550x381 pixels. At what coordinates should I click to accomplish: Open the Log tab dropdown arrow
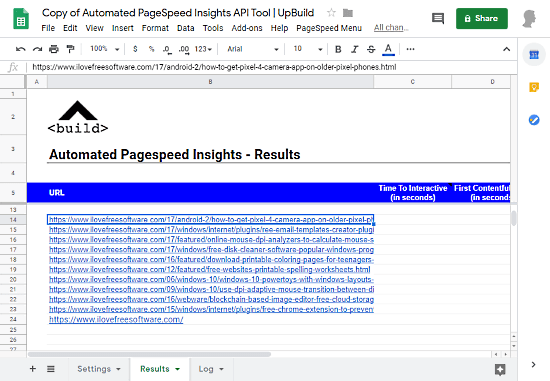tap(221, 369)
